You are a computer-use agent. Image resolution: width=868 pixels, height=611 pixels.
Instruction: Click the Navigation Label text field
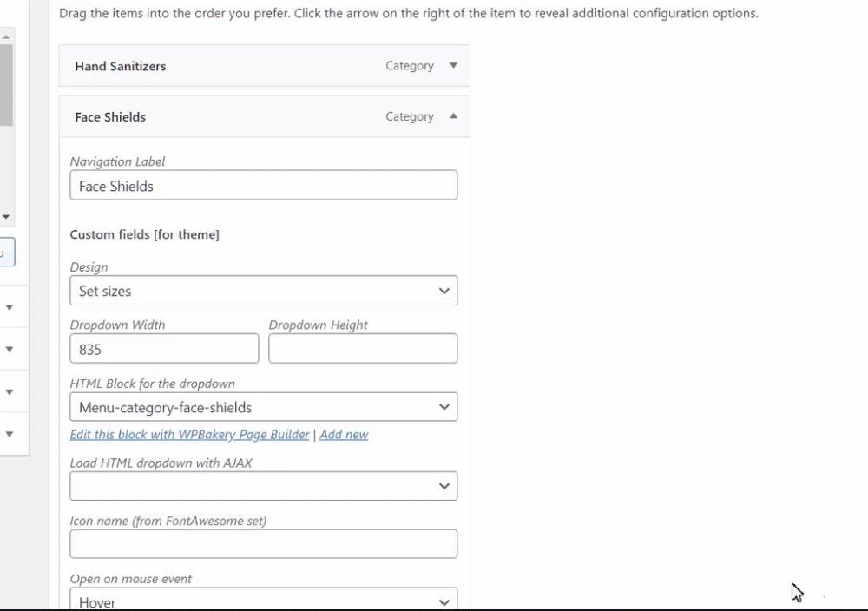263,186
